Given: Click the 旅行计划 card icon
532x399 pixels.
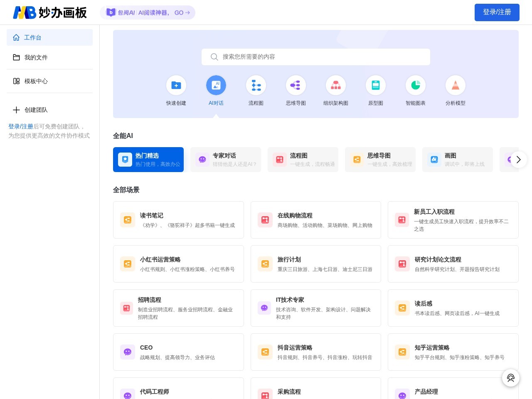Looking at the screenshot, I should 265,264.
